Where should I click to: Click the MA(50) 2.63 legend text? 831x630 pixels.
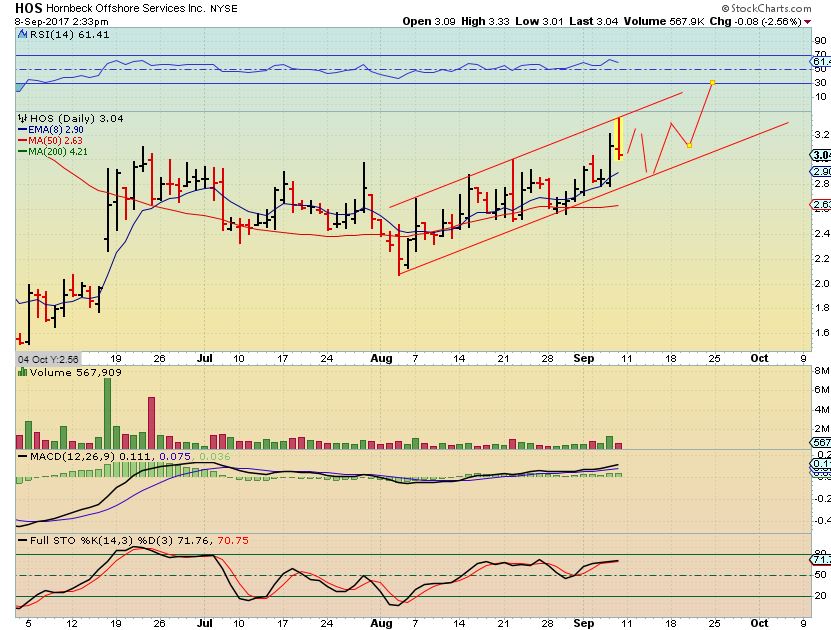55,140
